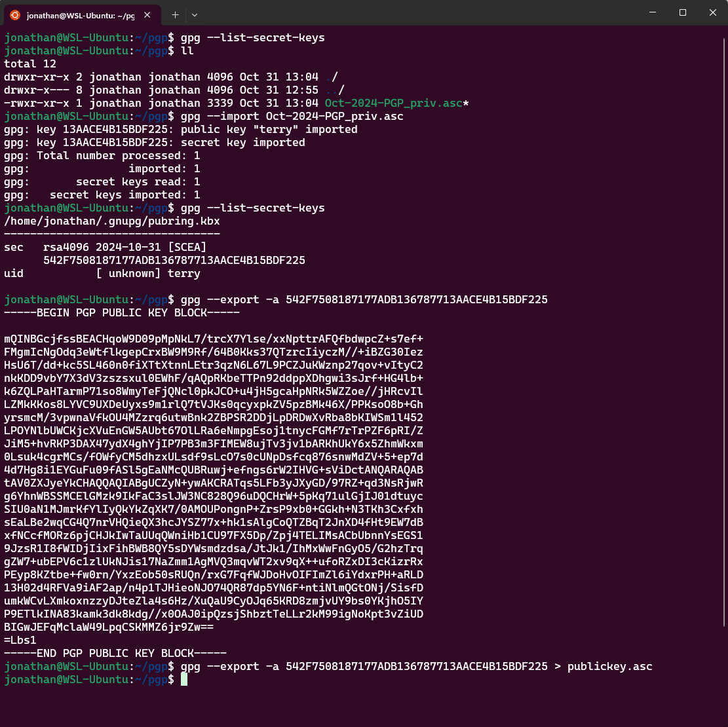This screenshot has height=727, width=728.
Task: Expand the new tab profile dropdown chevron
Action: coord(195,14)
